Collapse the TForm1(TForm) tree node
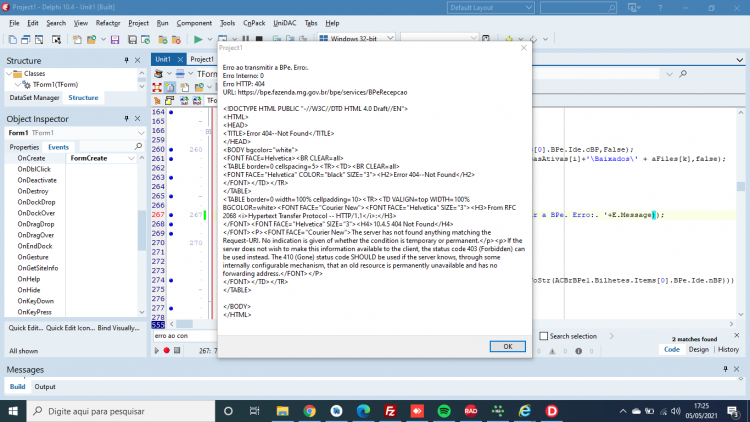 pyautogui.click(x=18, y=85)
